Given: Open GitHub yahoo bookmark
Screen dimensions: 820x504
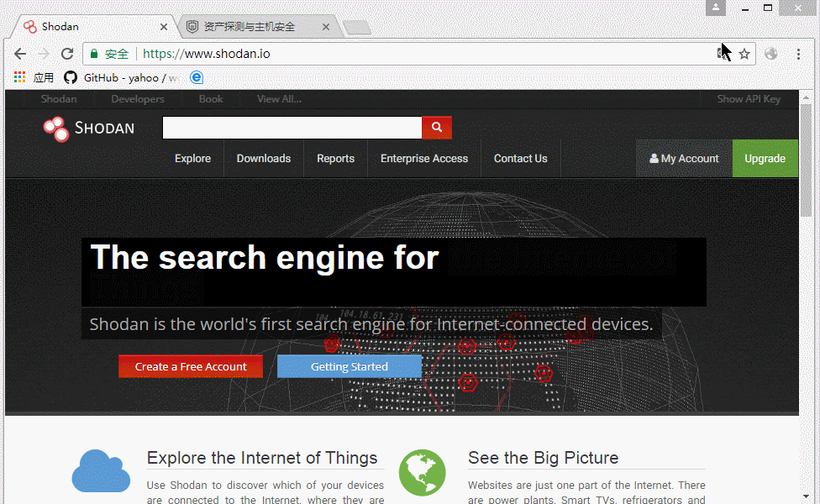Looking at the screenshot, I should [121, 78].
